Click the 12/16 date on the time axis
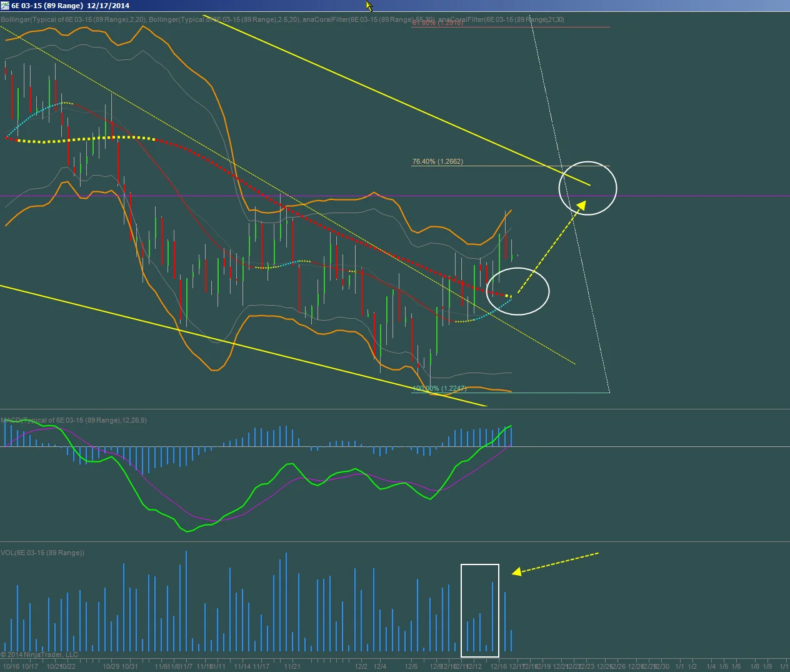This screenshot has width=790, height=672. [499, 666]
